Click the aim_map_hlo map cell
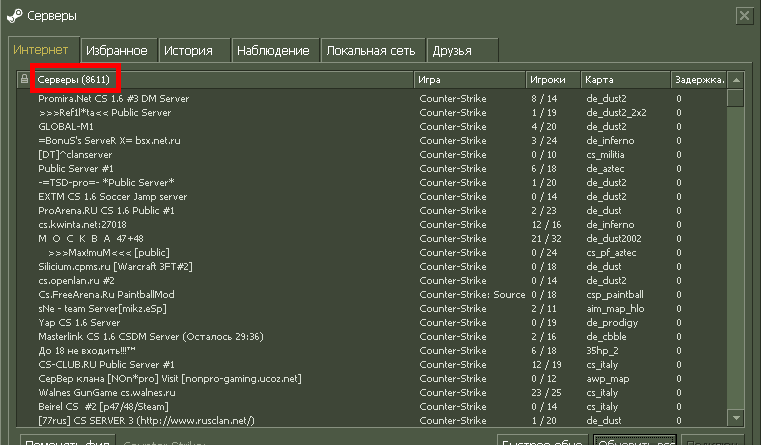 615,309
